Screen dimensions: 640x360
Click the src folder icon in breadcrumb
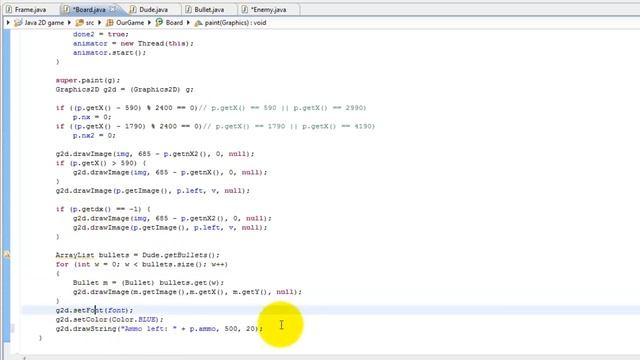pyautogui.click(x=80, y=23)
